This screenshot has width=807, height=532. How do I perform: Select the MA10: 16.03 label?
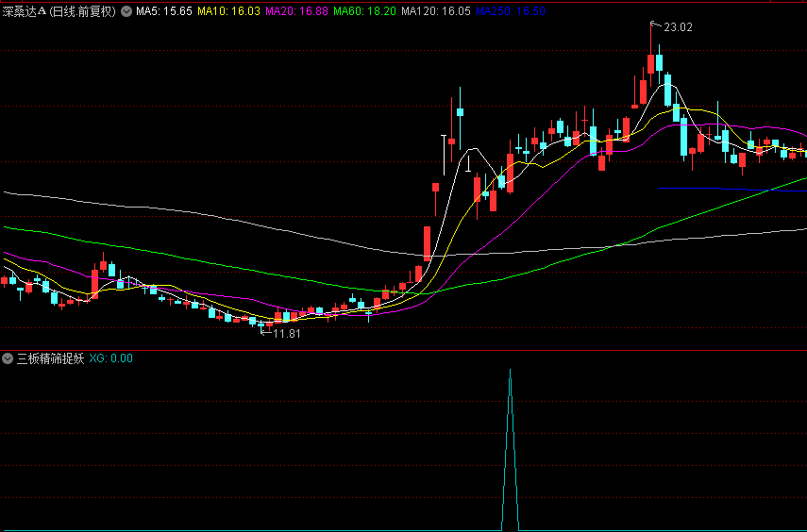point(229,11)
